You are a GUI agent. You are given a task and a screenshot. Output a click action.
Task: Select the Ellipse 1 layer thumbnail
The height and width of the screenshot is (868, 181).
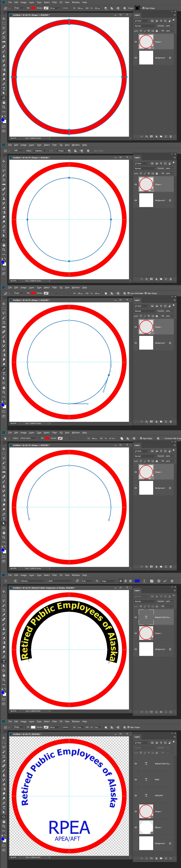click(146, 827)
